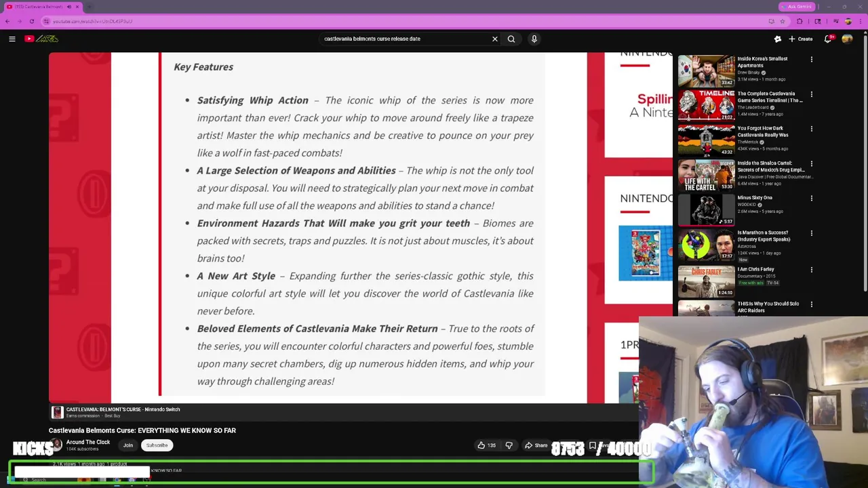Click Around The Clock channel avatar

point(56,445)
